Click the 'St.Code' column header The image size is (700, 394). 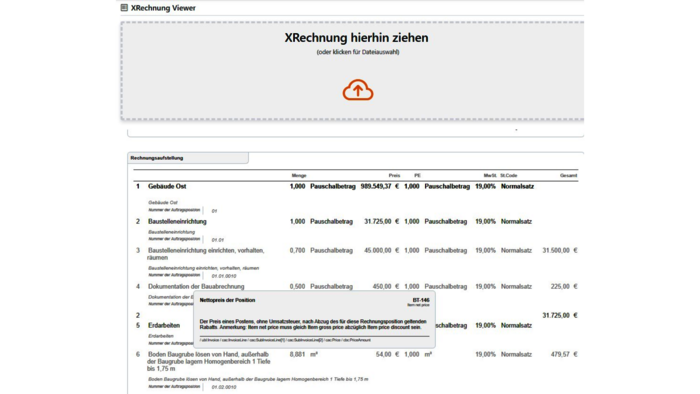(x=508, y=175)
